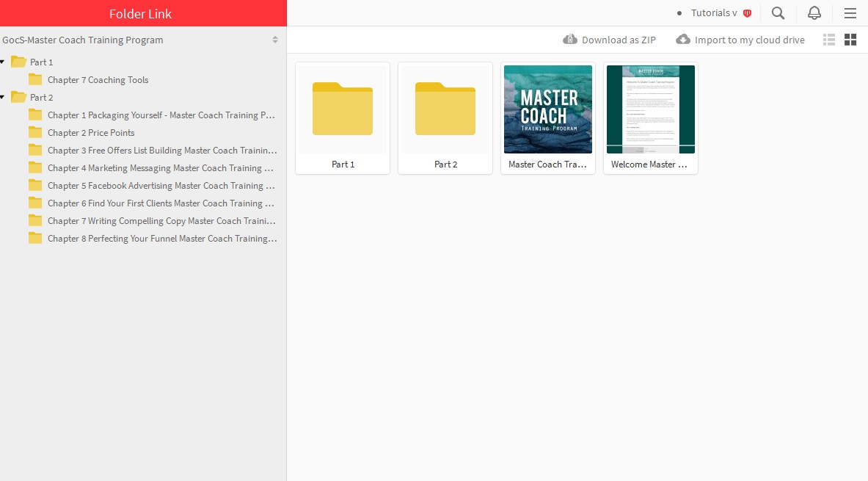Click the Folder Link header tab
This screenshot has width=868, height=481.
143,13
